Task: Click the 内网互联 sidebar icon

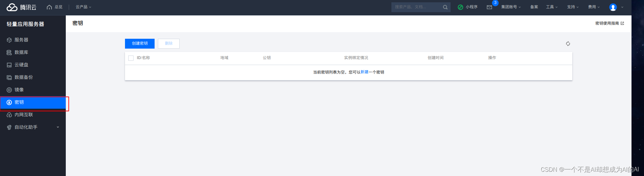Action: coord(9,115)
